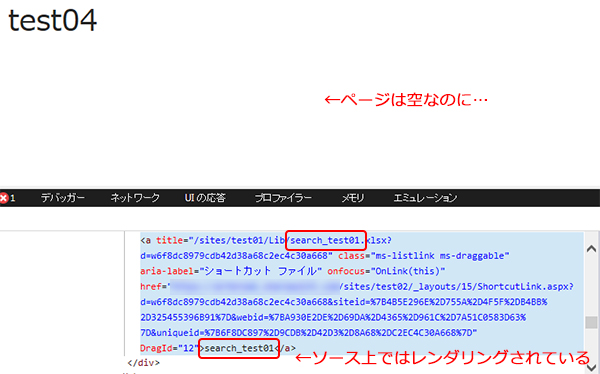
Task: Click the title attribute in anchor tag
Action: [169, 240]
